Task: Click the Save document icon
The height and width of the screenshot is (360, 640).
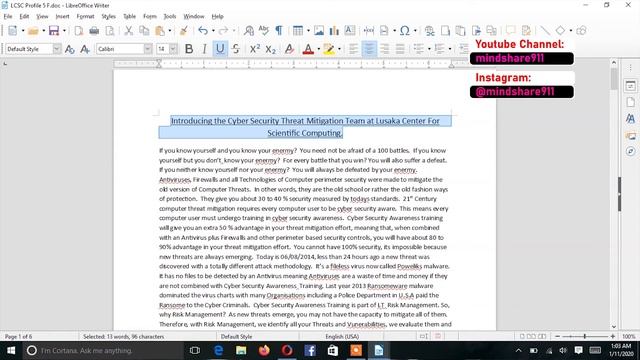Action: point(53,31)
